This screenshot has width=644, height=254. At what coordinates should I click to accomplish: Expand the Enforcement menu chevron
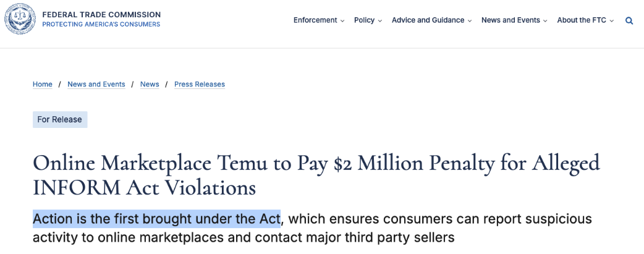tap(342, 21)
